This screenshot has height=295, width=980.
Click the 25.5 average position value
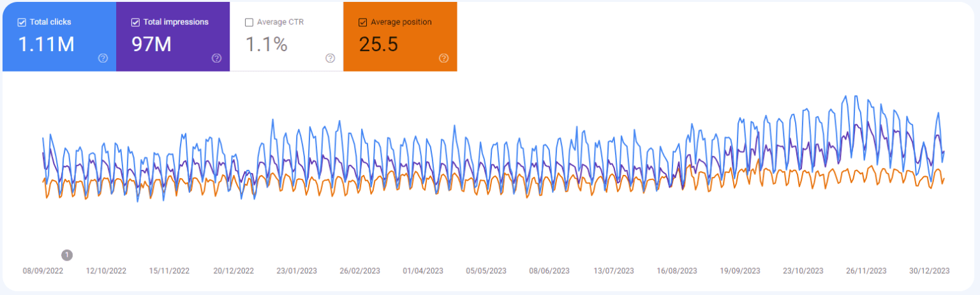point(379,44)
